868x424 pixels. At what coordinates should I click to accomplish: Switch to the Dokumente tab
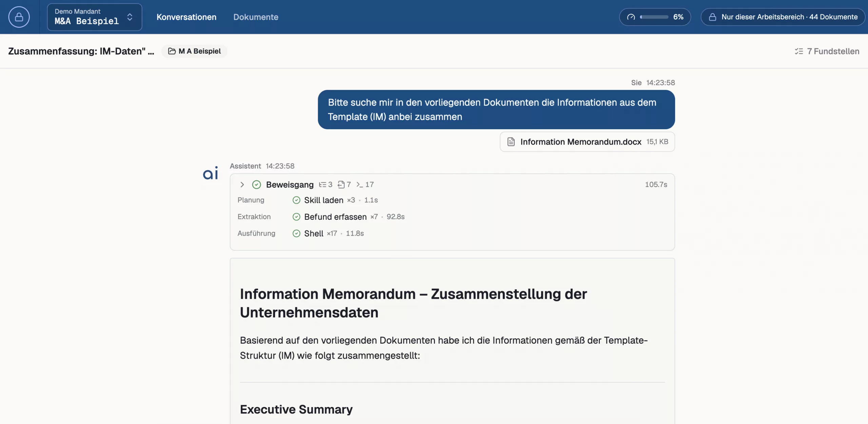(x=256, y=17)
